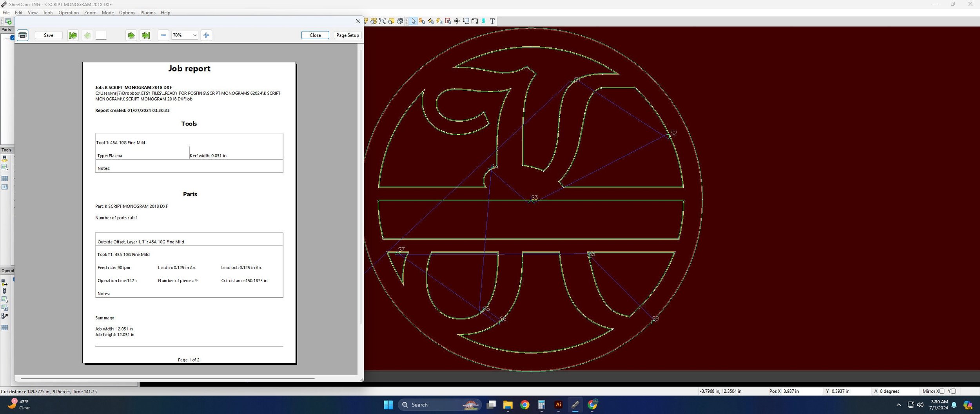Close the report preview with Close button
The image size is (980, 414).
coord(315,35)
